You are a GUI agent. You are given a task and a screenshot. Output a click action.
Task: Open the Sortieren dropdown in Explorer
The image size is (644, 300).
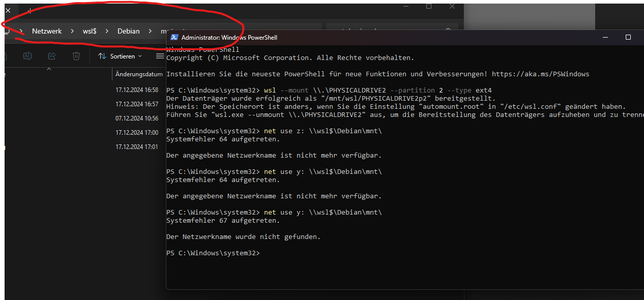[120, 56]
